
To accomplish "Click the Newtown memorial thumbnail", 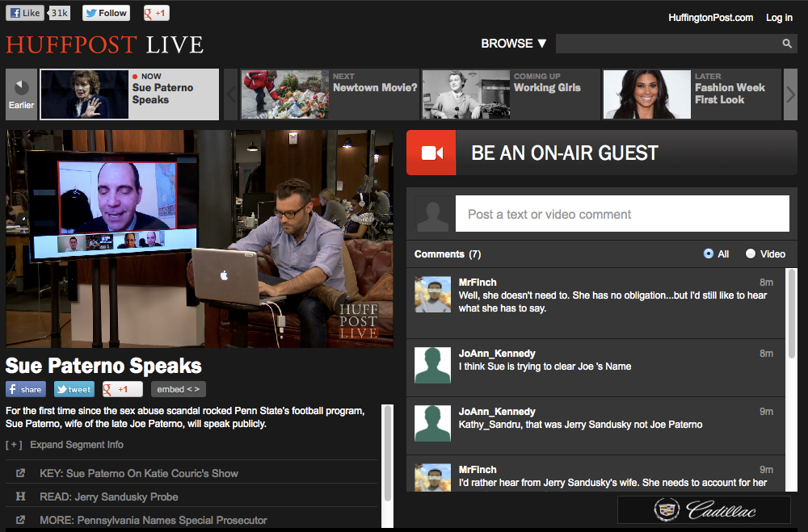I will point(284,94).
